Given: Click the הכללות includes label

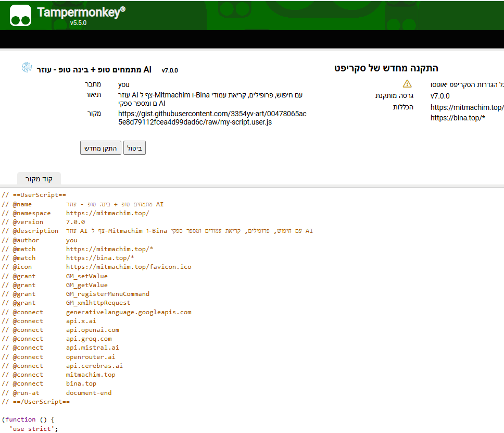Looking at the screenshot, I should pyautogui.click(x=403, y=107).
